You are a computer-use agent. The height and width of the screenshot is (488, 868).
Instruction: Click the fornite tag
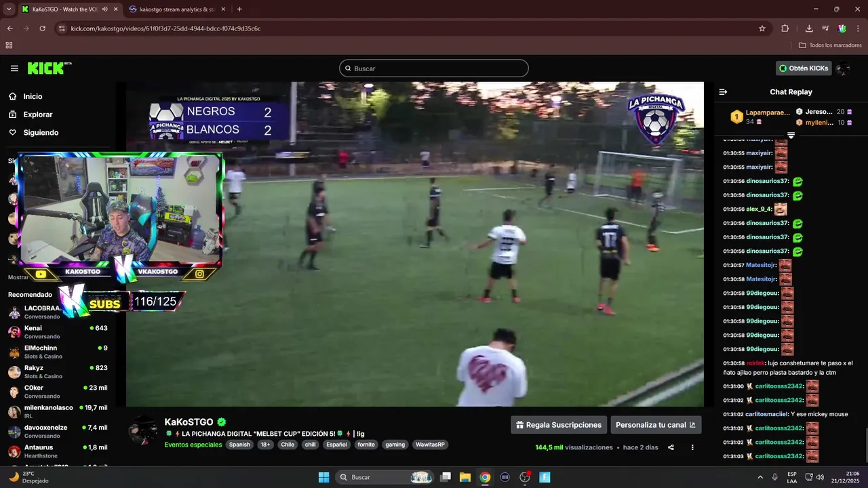click(x=366, y=445)
